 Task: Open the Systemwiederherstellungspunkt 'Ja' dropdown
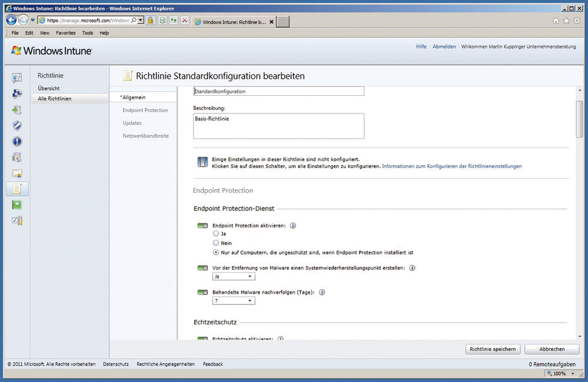(233, 277)
